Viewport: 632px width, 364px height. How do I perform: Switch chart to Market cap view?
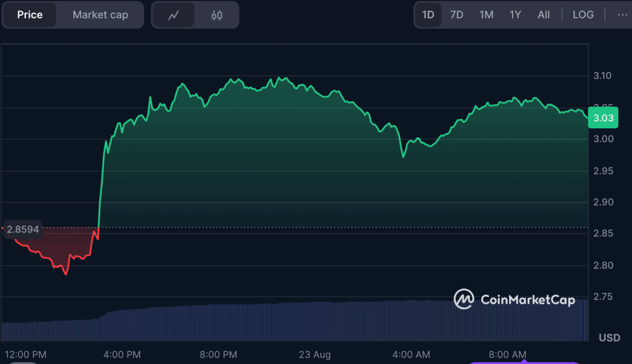tap(100, 15)
